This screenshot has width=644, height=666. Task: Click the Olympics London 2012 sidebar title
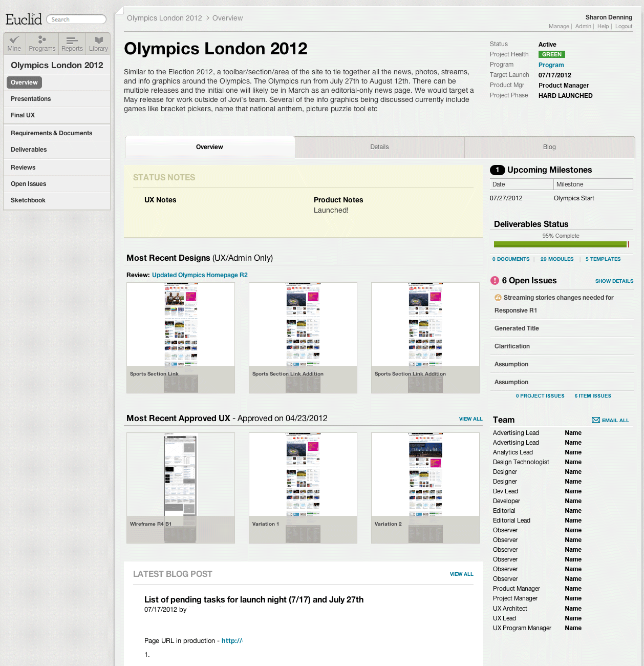pyautogui.click(x=57, y=65)
